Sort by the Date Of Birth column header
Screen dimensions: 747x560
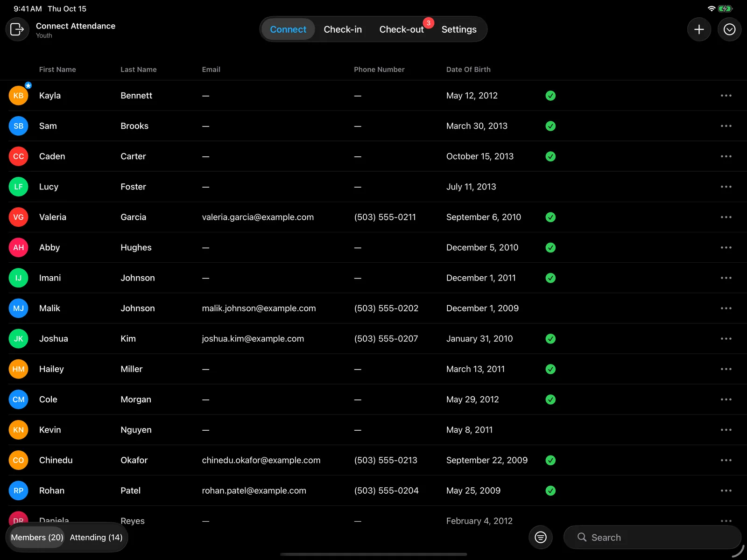tap(468, 70)
